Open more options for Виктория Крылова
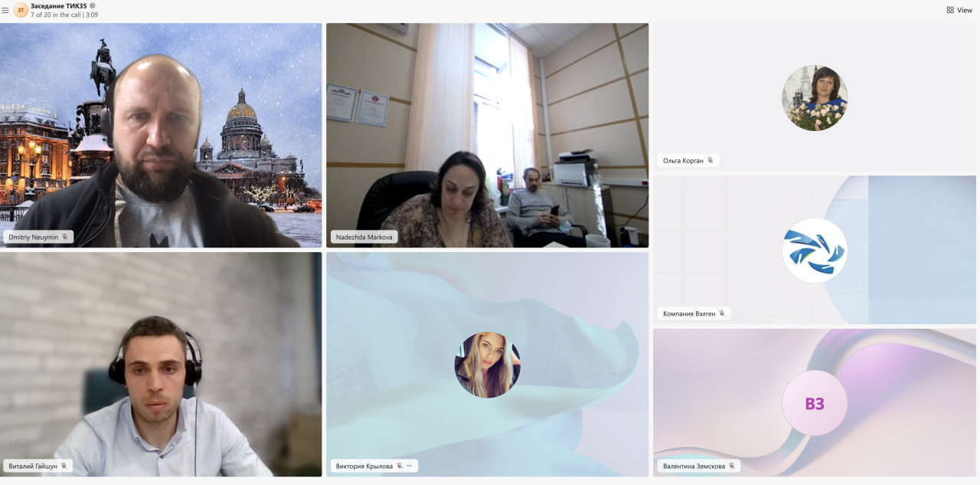 (x=410, y=466)
